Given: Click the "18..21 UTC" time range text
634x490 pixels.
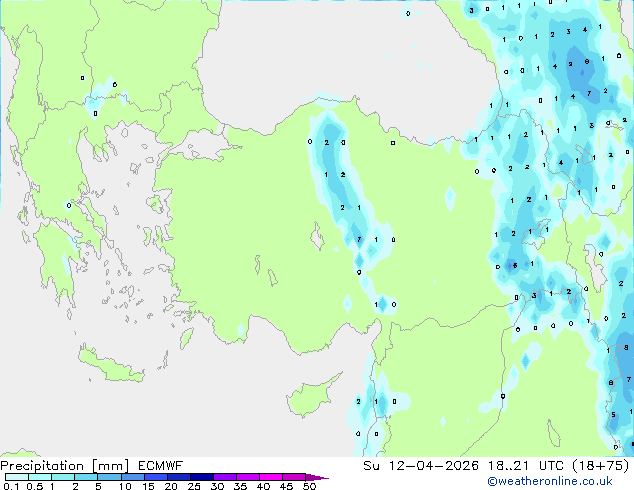Looking at the screenshot, I should tap(525, 466).
